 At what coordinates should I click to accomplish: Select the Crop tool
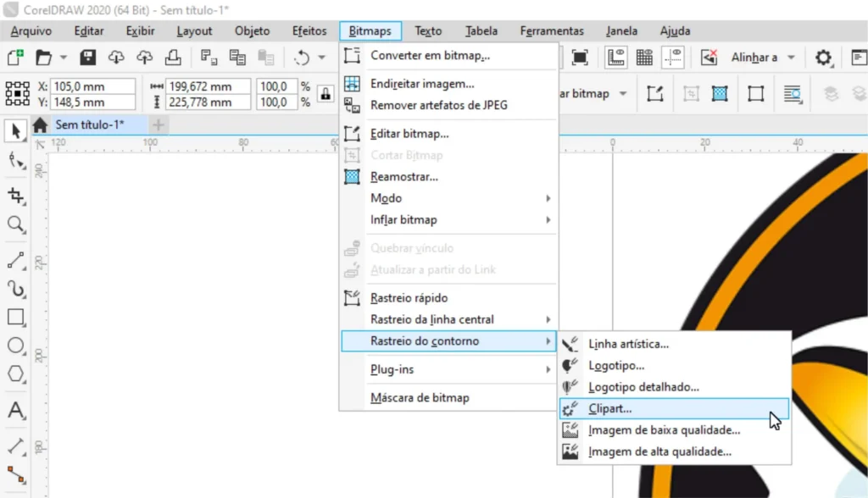(16, 196)
